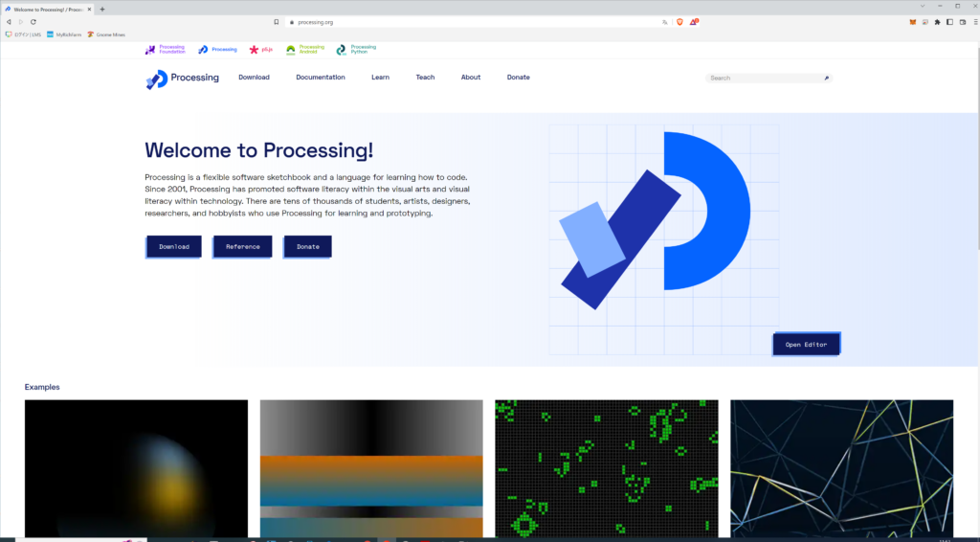Click the browser forward arrow
Screen dimensions: 980x542
pos(21,22)
